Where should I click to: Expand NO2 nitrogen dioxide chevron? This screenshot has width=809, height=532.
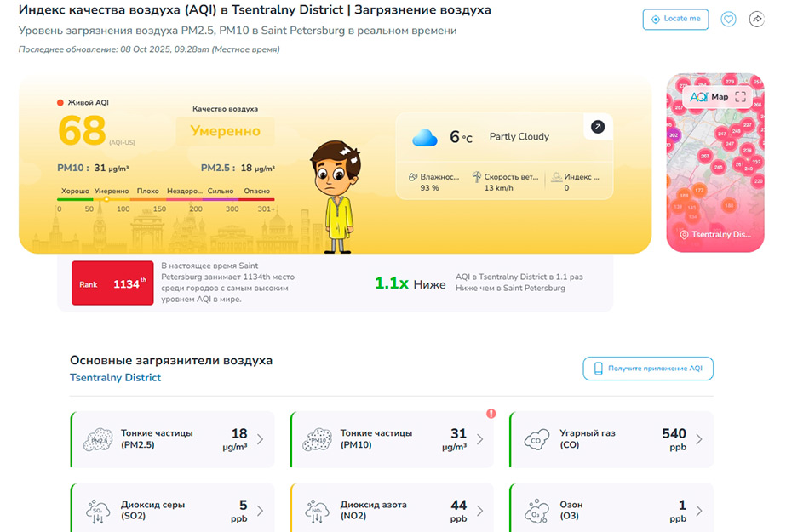coord(479,511)
